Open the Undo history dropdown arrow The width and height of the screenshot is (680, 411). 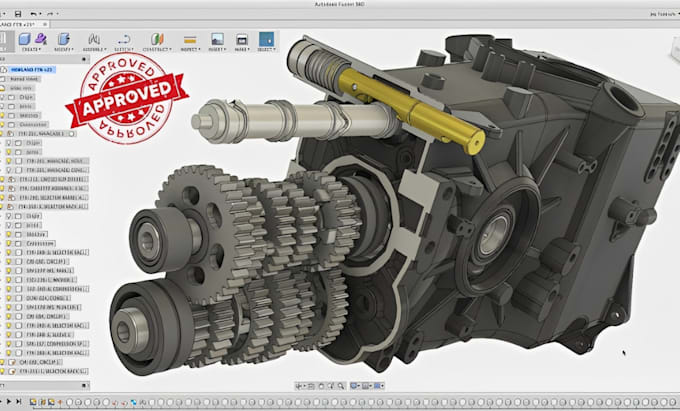click(x=40, y=14)
